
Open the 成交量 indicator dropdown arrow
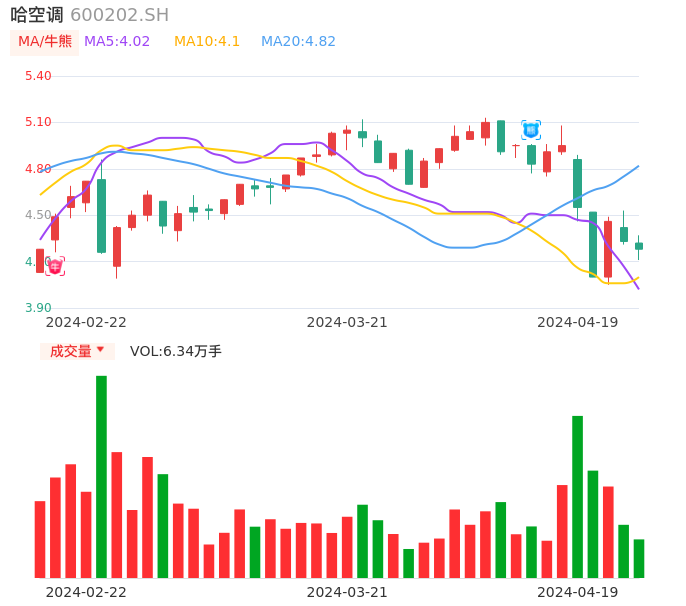[x=100, y=350]
